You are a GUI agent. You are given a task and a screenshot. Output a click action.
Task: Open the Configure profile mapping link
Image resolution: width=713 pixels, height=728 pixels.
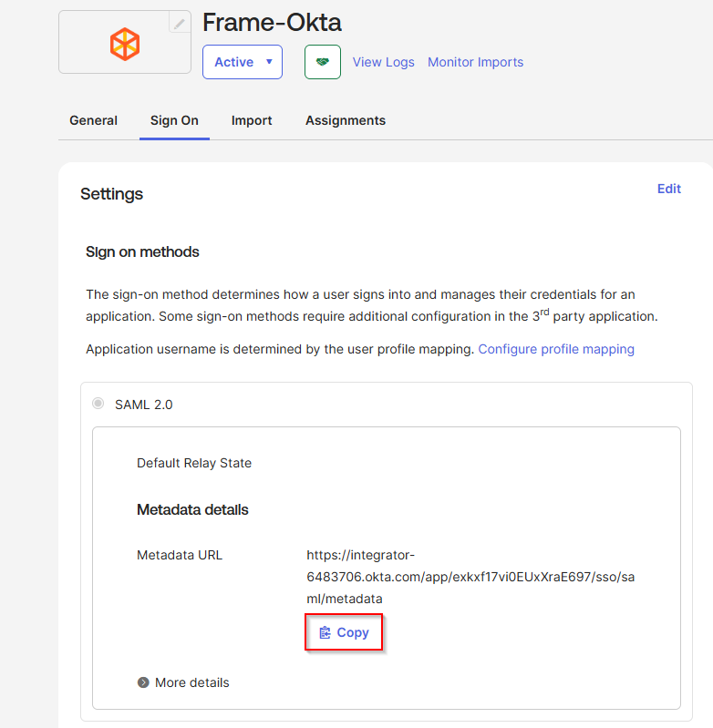556,349
